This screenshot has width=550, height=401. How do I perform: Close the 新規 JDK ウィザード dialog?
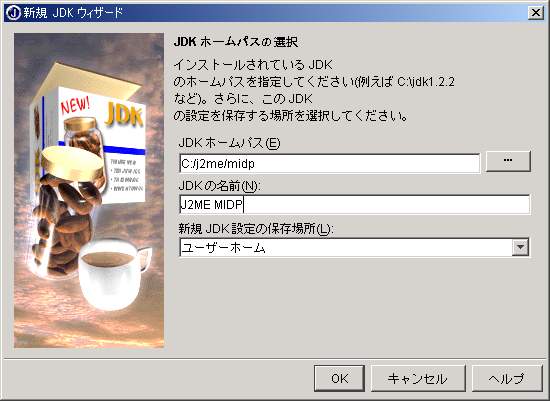[x=536, y=13]
